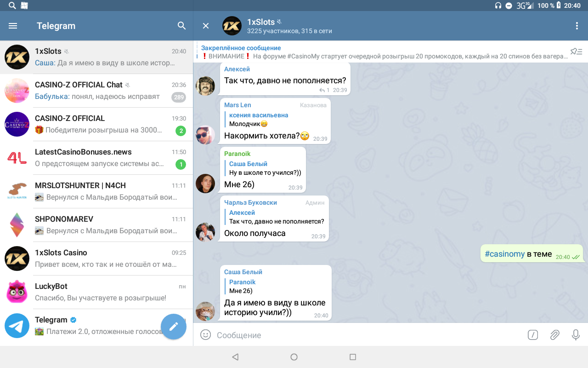This screenshot has height=368, width=588.
Task: Open the official Telegram chat
Action: tap(96, 326)
